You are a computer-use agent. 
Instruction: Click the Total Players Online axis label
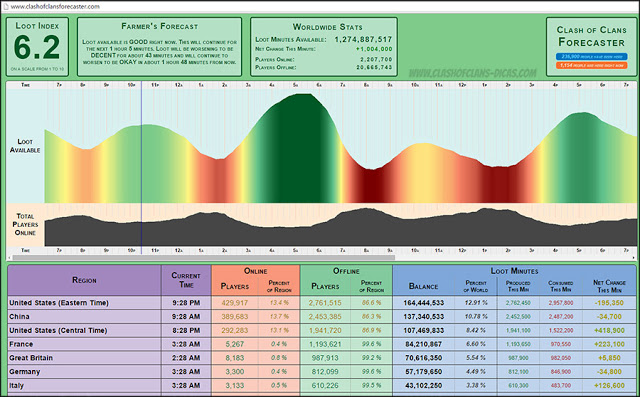[x=25, y=224]
